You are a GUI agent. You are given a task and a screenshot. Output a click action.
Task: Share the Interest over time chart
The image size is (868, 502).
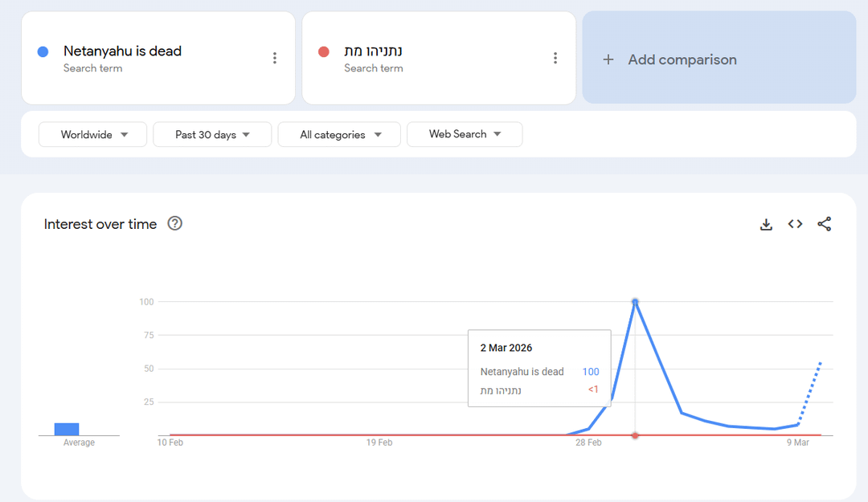click(x=824, y=225)
